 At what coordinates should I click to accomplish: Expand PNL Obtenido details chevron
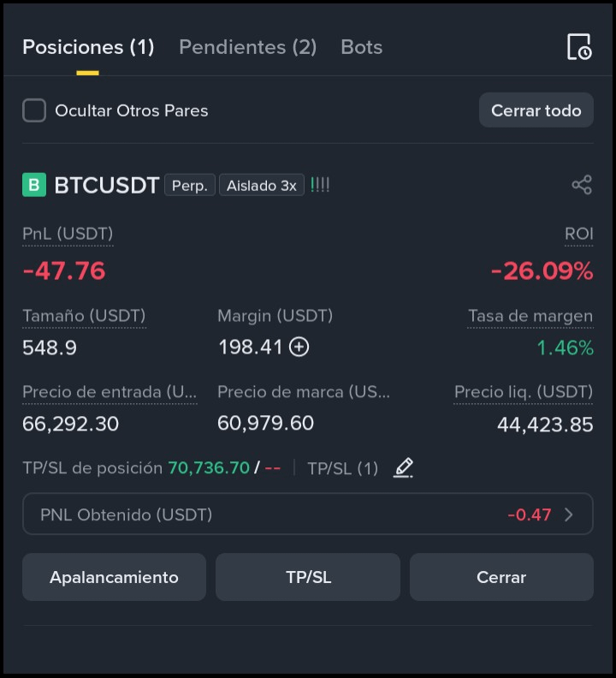[569, 514]
